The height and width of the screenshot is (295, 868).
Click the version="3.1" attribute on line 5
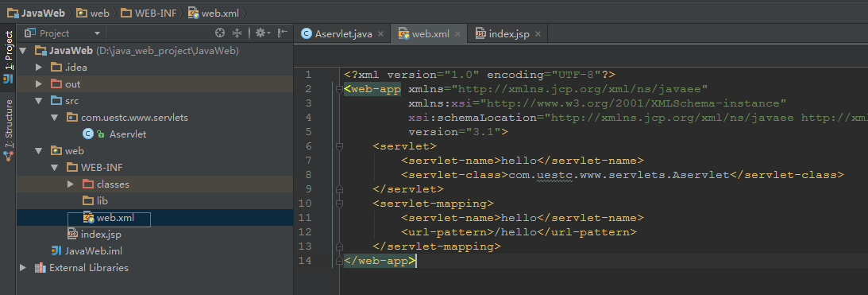click(x=454, y=132)
